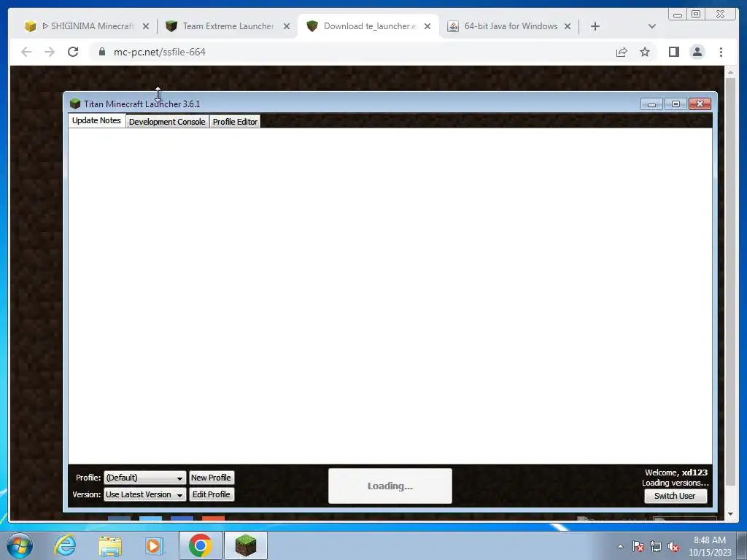Close the Titan Minecraft Launcher window
747x560 pixels.
click(700, 104)
